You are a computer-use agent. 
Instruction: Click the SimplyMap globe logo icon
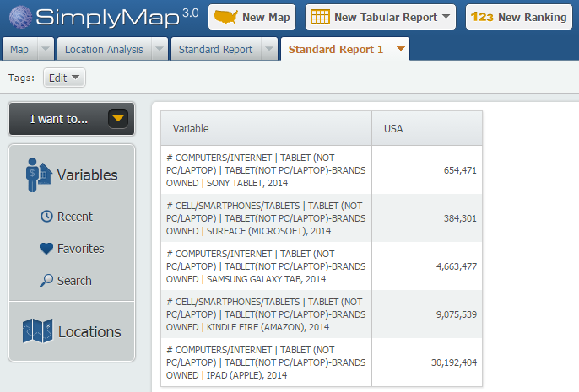[x=20, y=17]
